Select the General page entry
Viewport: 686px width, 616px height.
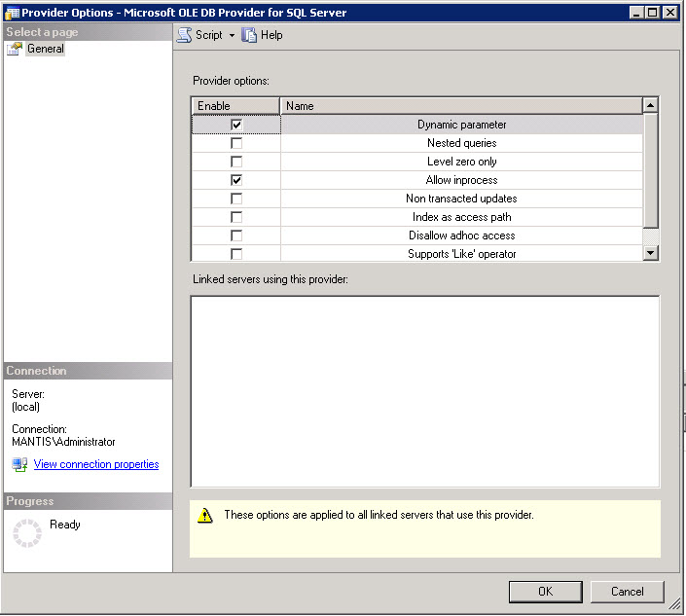(x=46, y=49)
